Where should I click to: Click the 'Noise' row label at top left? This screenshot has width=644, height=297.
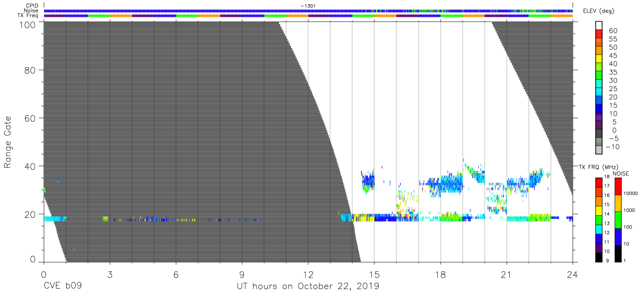tap(31, 10)
